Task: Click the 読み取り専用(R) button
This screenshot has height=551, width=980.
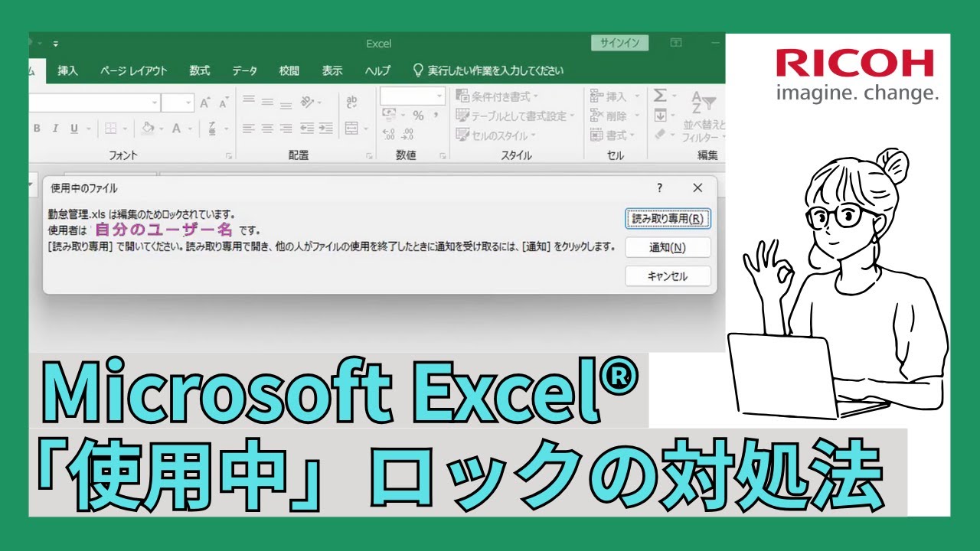Action: pyautogui.click(x=668, y=218)
